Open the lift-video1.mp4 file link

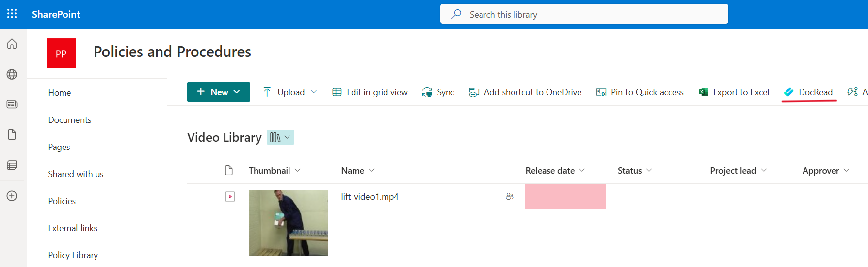point(370,197)
